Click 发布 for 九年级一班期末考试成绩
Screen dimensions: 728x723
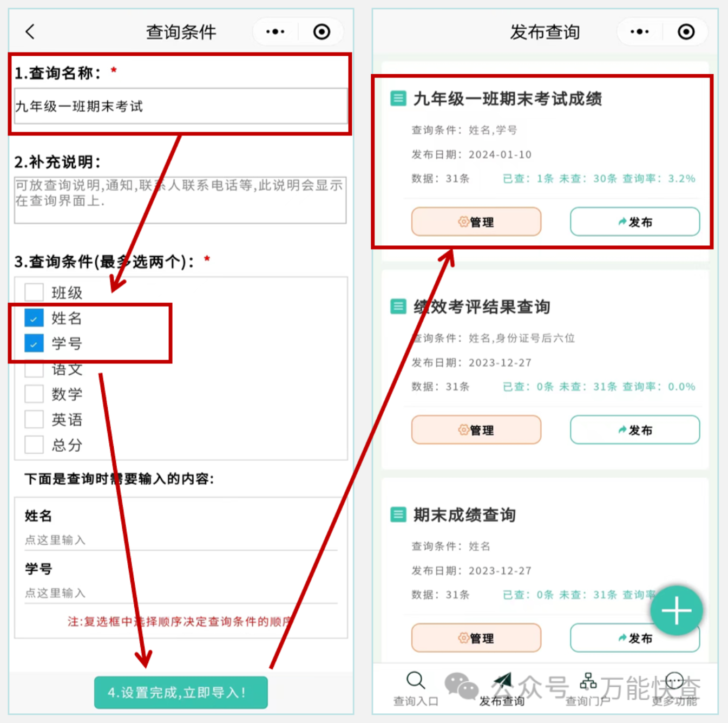pos(635,222)
